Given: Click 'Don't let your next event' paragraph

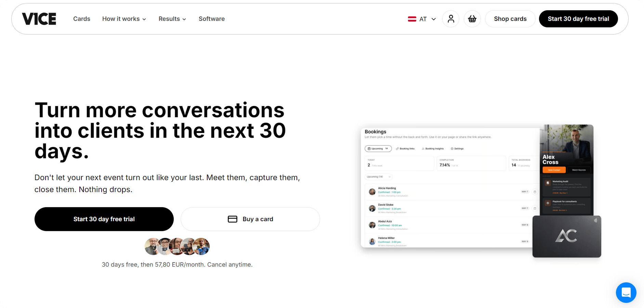Looking at the screenshot, I should tap(167, 184).
